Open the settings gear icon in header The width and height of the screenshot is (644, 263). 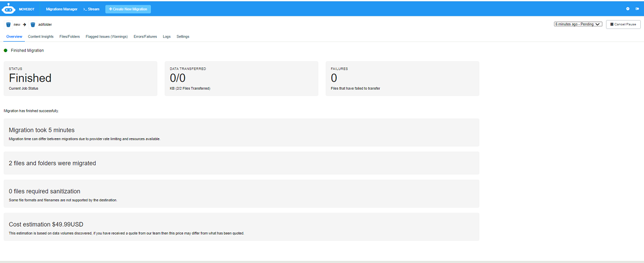pyautogui.click(x=628, y=9)
